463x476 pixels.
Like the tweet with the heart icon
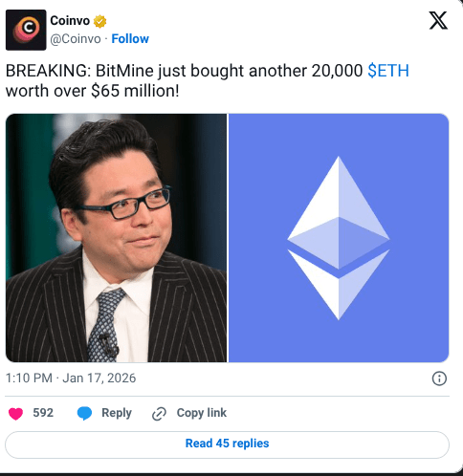15,414
